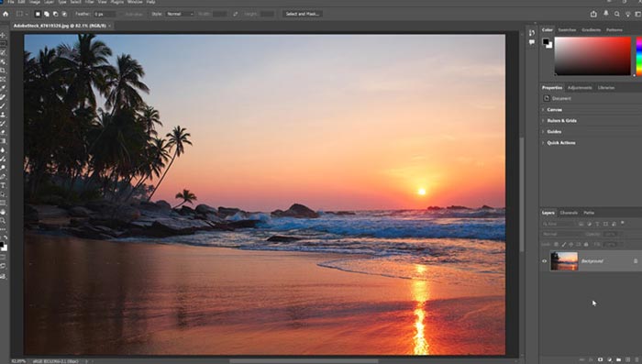
Task: Toggle Lock transparent pixels
Action: 556,245
